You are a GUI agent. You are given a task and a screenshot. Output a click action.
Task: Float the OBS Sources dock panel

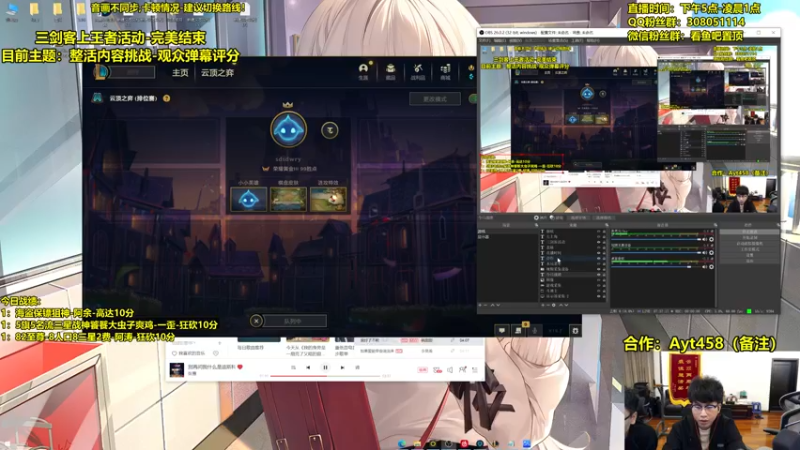pyautogui.click(x=607, y=225)
